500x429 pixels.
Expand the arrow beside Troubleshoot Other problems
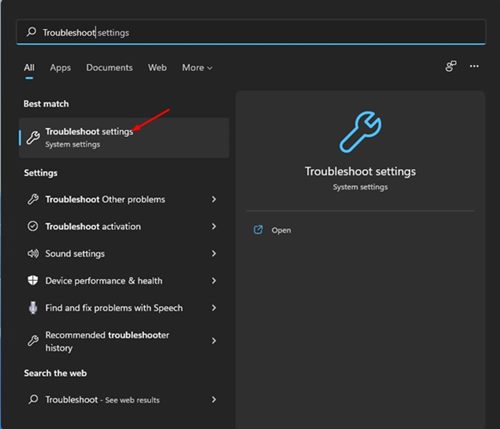pos(214,199)
